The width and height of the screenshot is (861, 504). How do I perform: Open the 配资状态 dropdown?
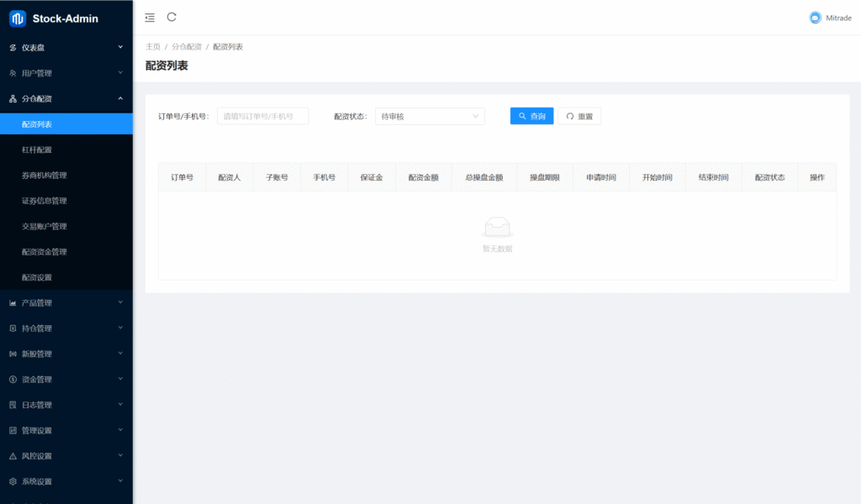pyautogui.click(x=430, y=117)
